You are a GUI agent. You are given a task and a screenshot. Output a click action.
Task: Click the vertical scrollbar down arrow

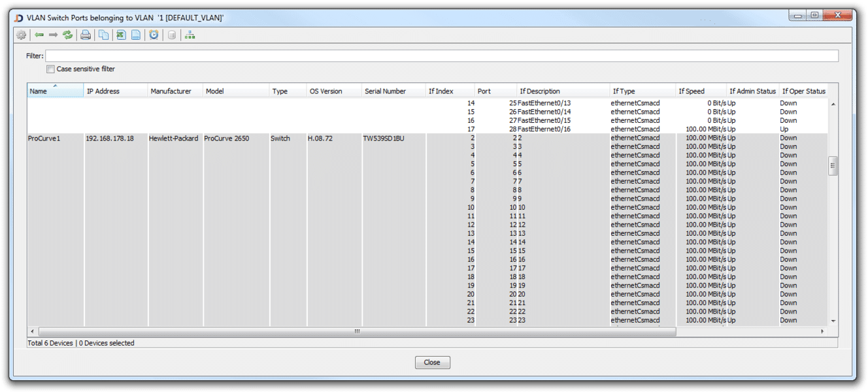point(833,321)
